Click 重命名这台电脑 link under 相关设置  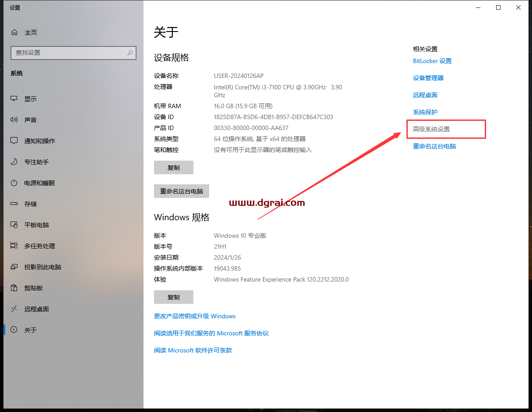(434, 146)
